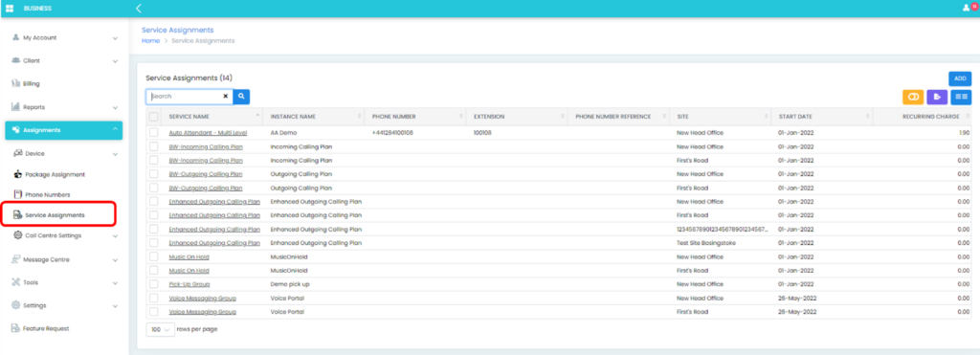Click the AA Demo instance name
Viewport: 980px width, 355px height.
[x=283, y=133]
